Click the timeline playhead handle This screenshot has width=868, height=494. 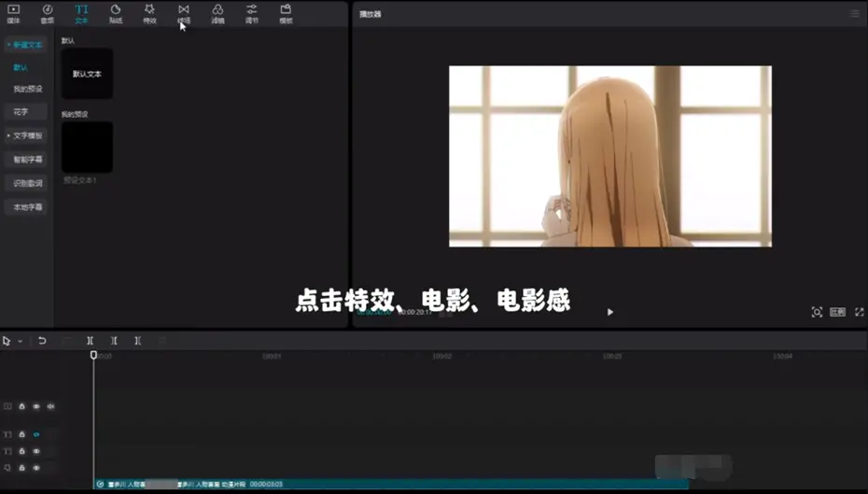[x=93, y=355]
